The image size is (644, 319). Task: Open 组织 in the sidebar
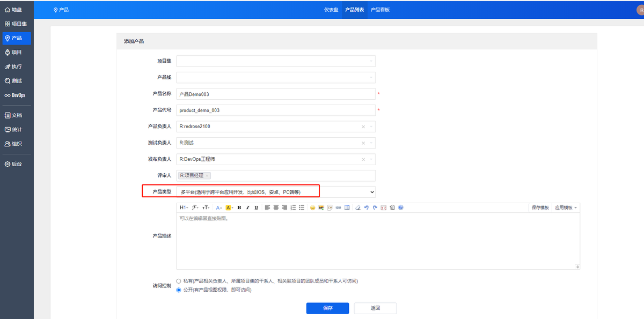17,144
